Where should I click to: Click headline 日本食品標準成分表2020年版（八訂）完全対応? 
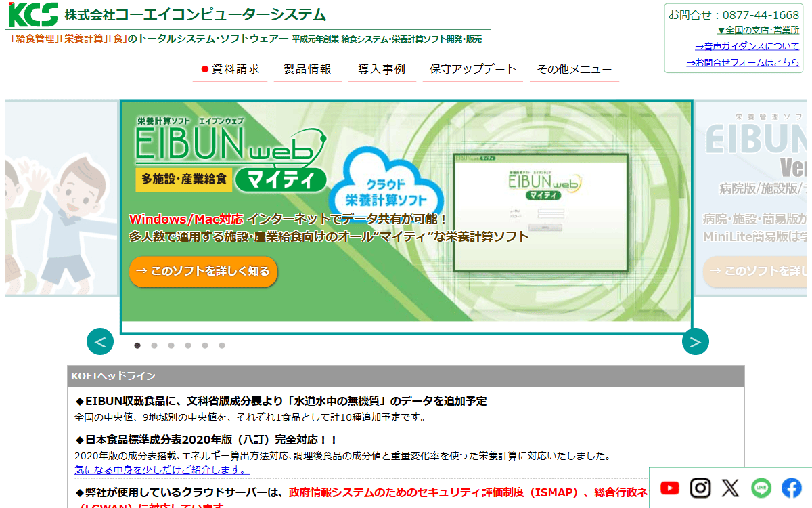pos(206,440)
